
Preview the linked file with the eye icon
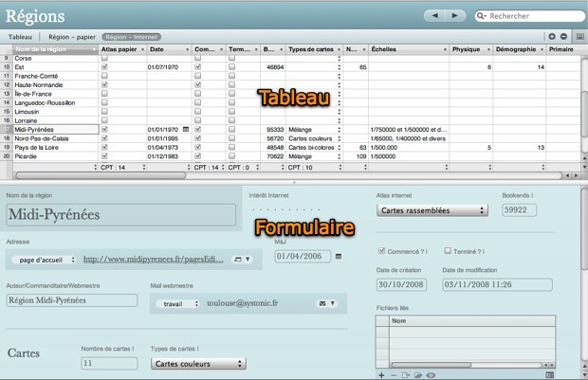pos(431,375)
